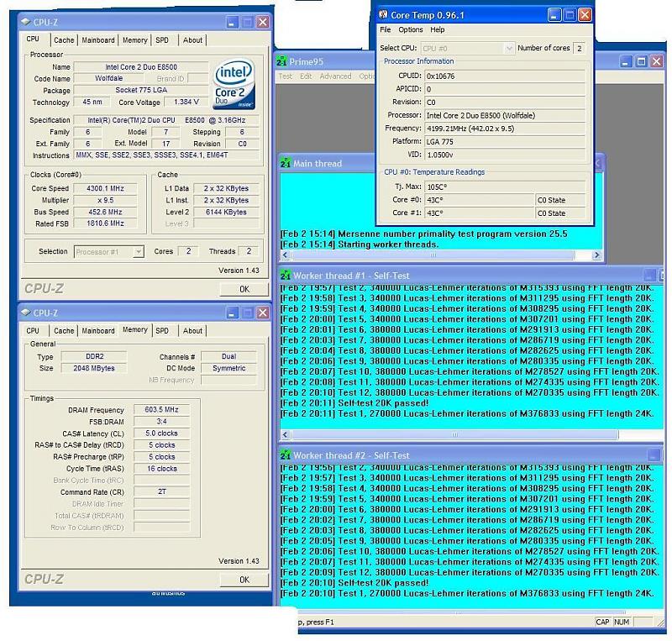Close the lower CPU-Z Memory window
Image resolution: width=672 pixels, height=641 pixels.
263,313
